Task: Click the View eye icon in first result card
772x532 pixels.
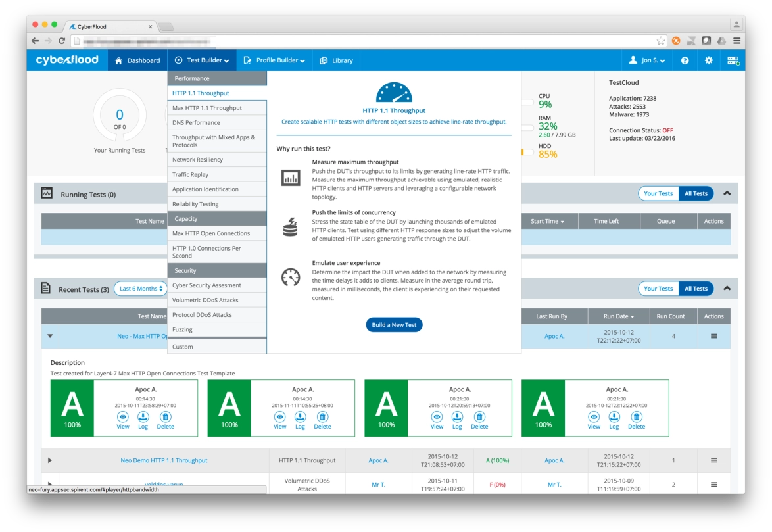Action: pos(123,417)
